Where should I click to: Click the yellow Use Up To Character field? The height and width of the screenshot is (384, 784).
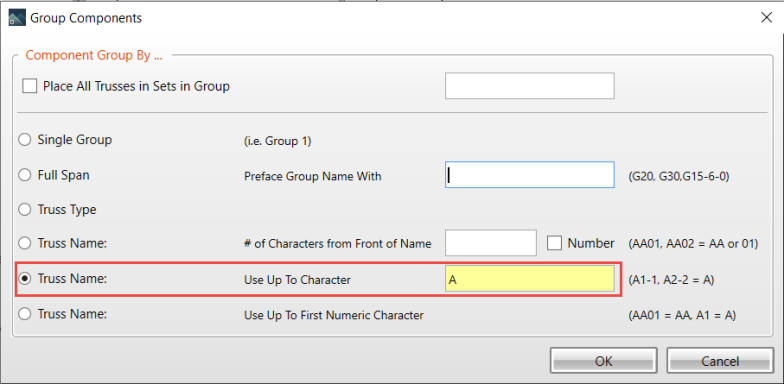[x=530, y=278]
